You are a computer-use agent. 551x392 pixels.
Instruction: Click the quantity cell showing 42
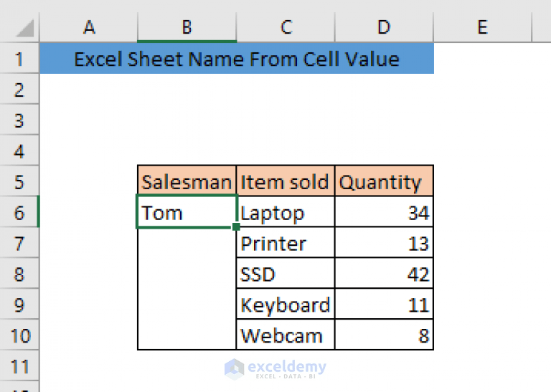[384, 274]
